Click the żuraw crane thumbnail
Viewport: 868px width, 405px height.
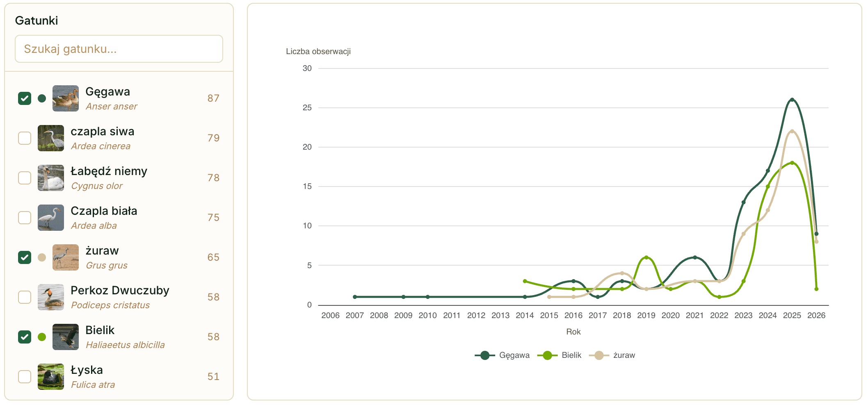[66, 257]
